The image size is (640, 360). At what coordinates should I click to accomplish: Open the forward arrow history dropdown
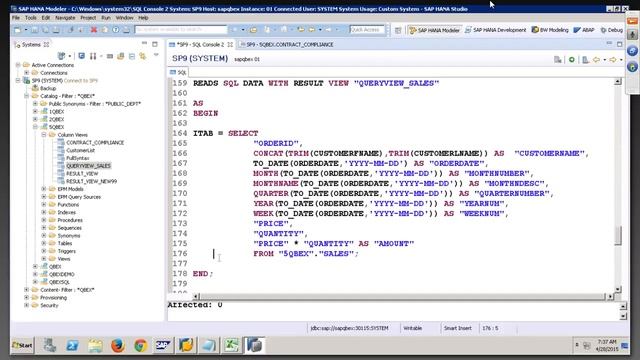(621, 60)
